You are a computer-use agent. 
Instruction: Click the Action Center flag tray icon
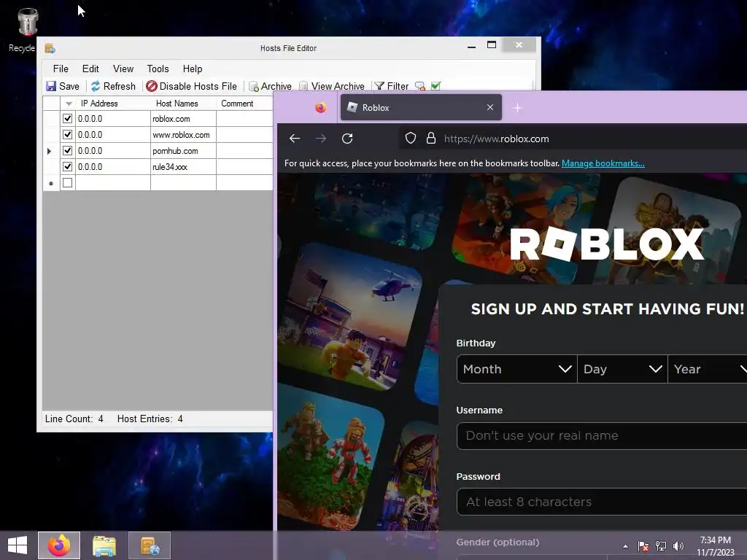(x=643, y=545)
